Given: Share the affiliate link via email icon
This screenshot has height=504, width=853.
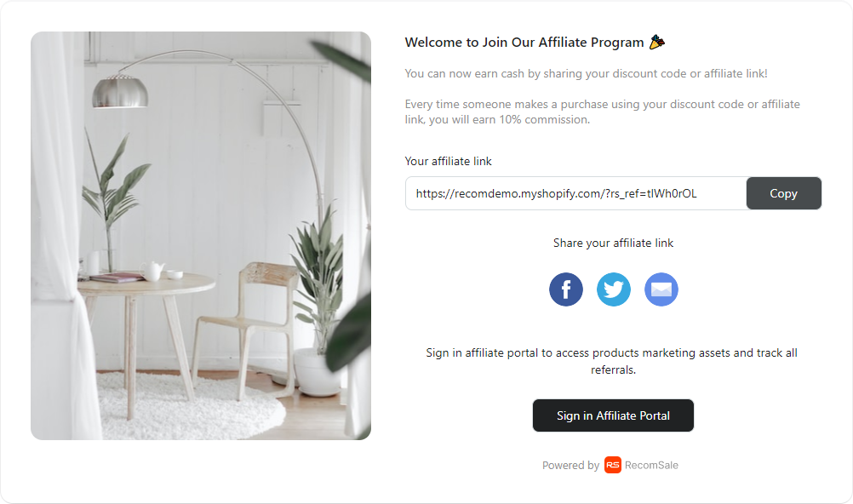Looking at the screenshot, I should [x=661, y=289].
